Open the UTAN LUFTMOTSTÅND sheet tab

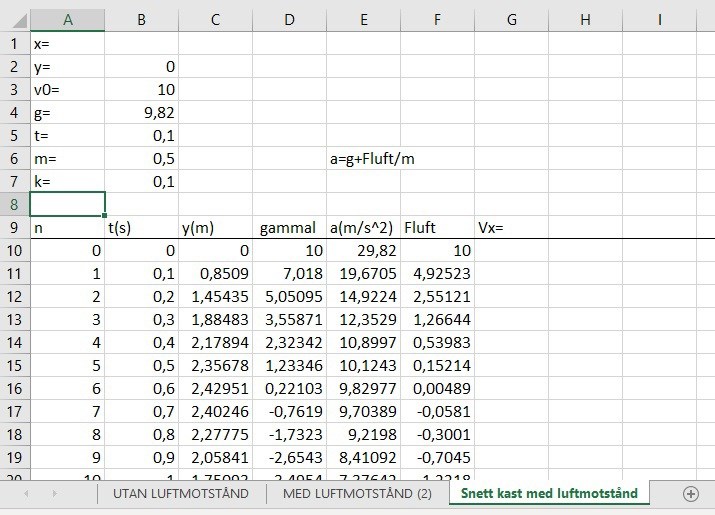click(183, 494)
